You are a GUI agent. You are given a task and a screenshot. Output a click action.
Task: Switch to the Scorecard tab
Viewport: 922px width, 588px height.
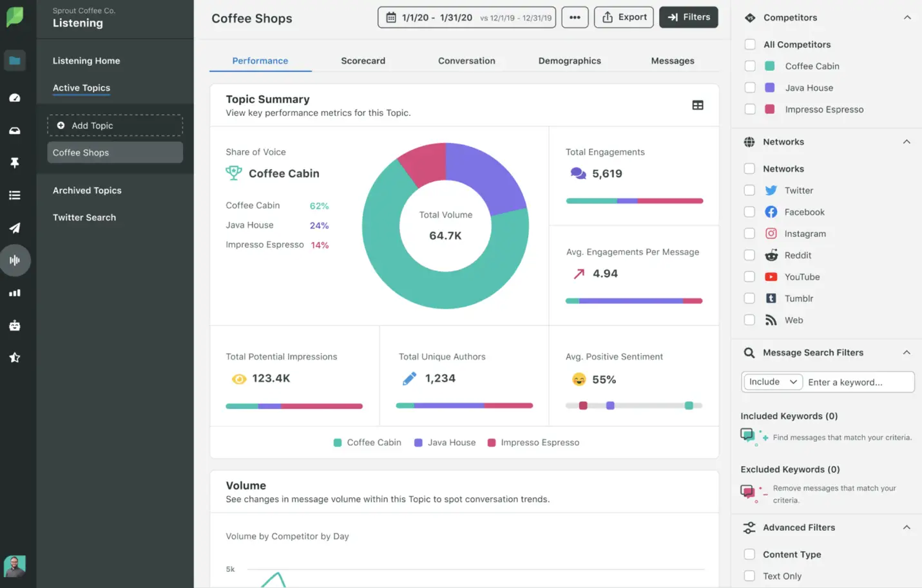(363, 61)
